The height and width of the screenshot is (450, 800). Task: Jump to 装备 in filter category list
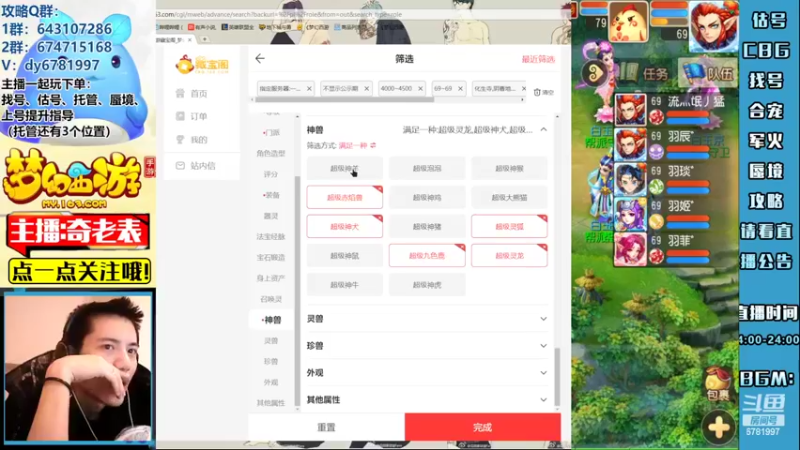click(x=271, y=195)
